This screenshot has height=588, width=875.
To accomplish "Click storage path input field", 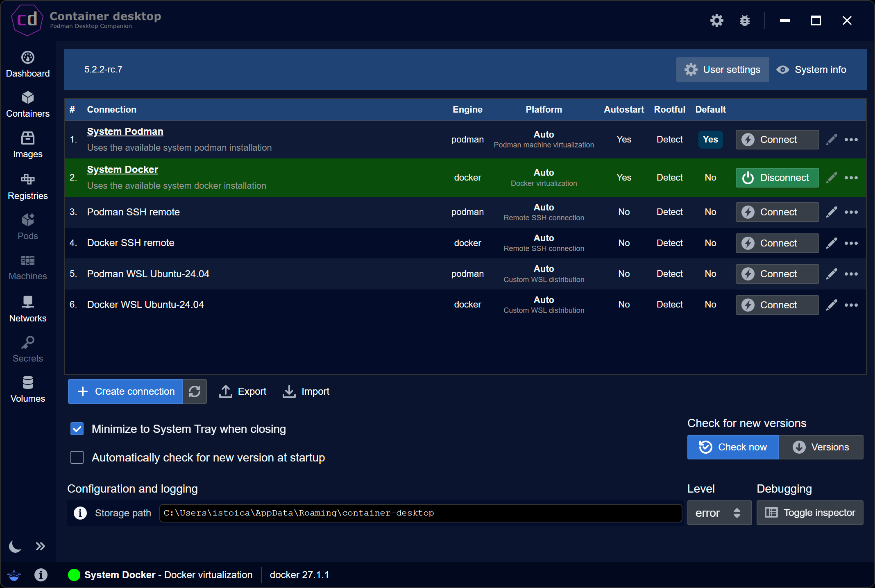I will [420, 513].
